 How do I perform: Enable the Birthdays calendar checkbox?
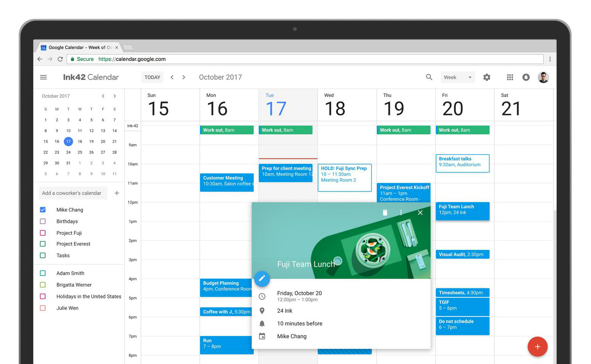tap(43, 221)
